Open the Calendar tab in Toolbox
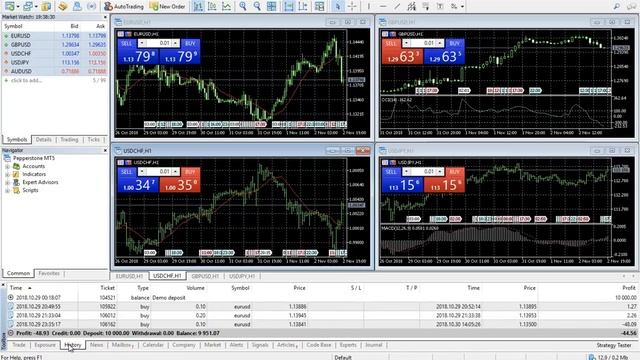This screenshot has width=640, height=360. pyautogui.click(x=153, y=345)
